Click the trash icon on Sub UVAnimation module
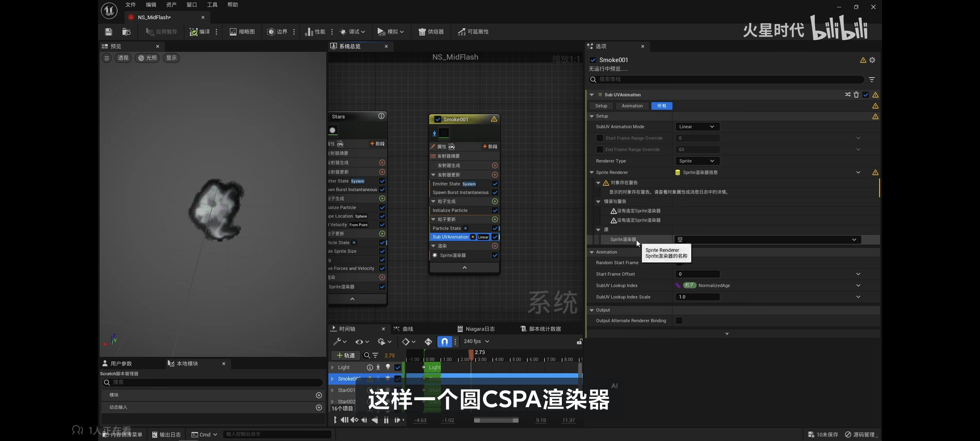 pyautogui.click(x=856, y=95)
